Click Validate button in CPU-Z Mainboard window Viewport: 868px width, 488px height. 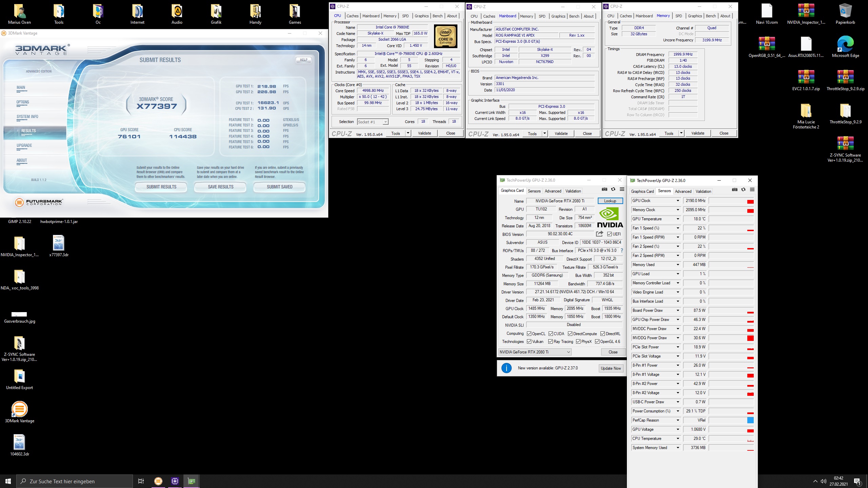click(561, 134)
